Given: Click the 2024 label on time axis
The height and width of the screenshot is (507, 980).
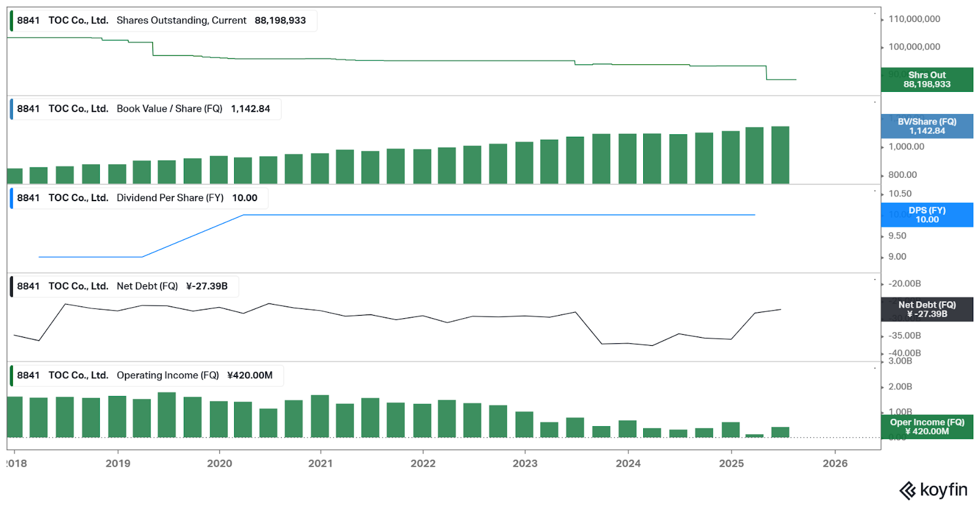Looking at the screenshot, I should pyautogui.click(x=628, y=463).
